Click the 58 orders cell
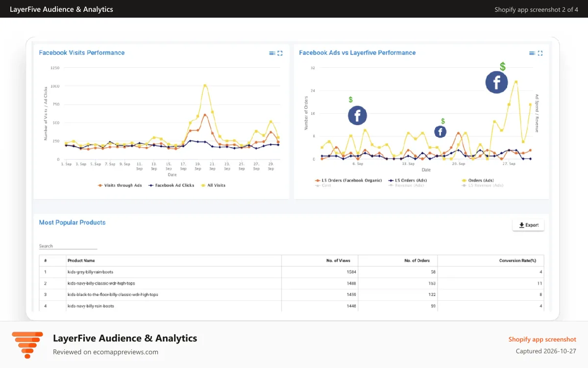This screenshot has width=588, height=368. click(x=398, y=272)
